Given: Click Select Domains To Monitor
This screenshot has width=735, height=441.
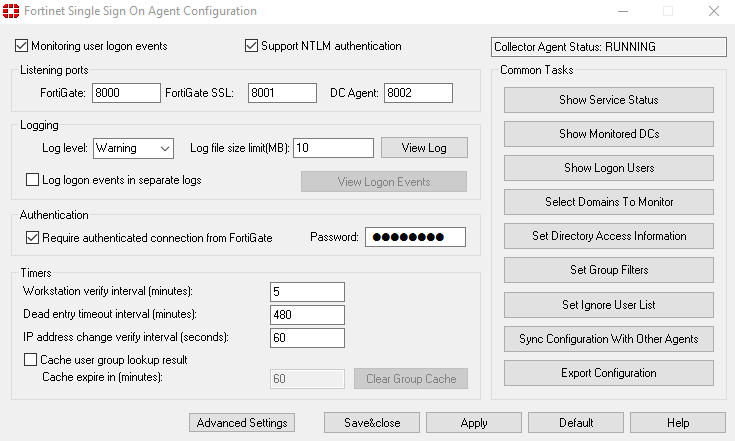Looking at the screenshot, I should click(x=609, y=202).
